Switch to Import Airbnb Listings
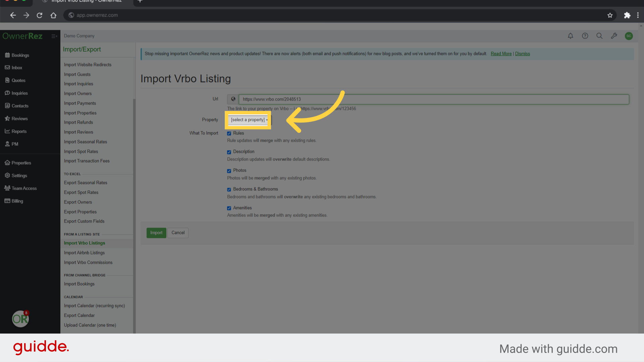 (x=84, y=252)
